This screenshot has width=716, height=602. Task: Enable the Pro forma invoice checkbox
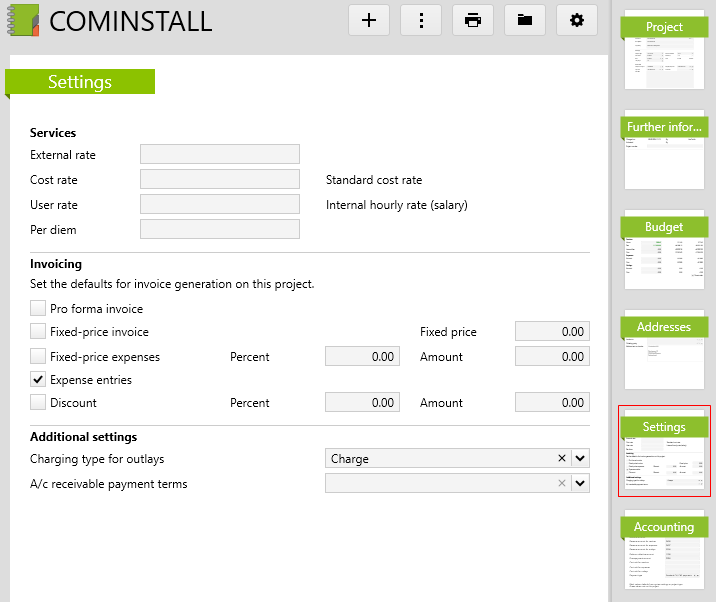point(38,309)
